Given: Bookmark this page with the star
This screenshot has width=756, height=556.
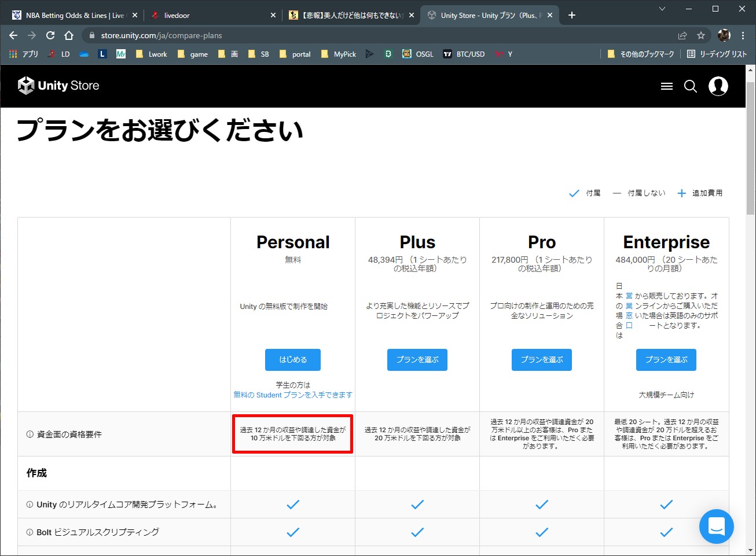Looking at the screenshot, I should 701,35.
